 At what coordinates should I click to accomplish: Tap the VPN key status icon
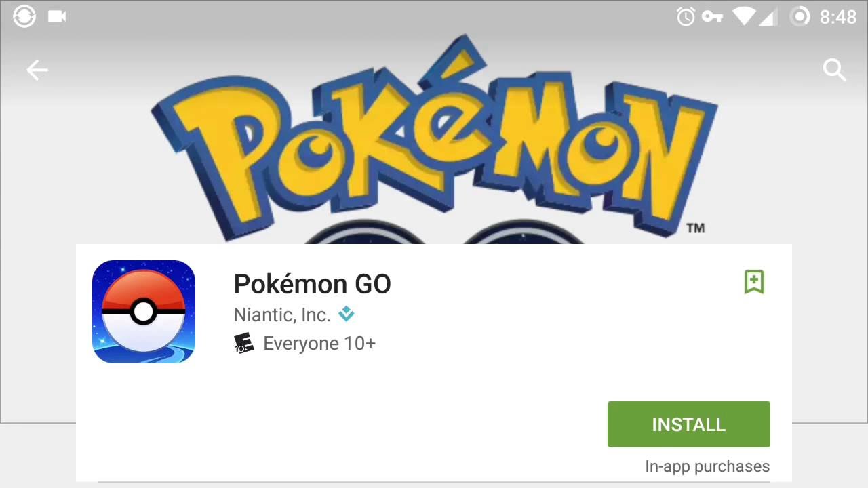coord(712,17)
